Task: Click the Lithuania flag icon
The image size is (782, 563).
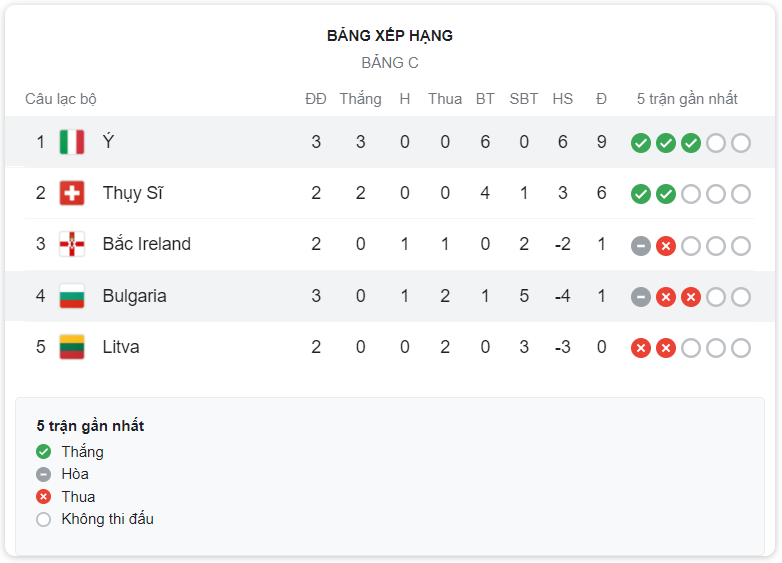Action: (x=72, y=347)
